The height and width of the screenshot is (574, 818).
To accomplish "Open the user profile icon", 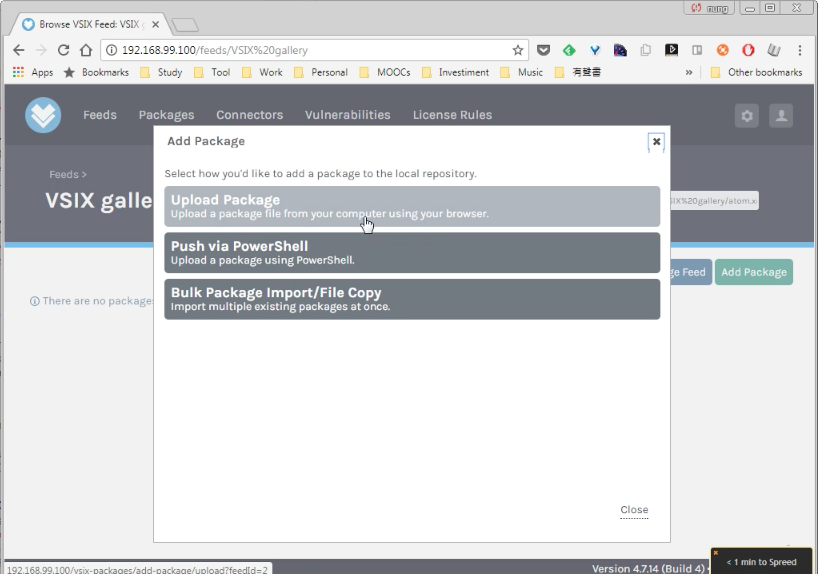I will 781,116.
